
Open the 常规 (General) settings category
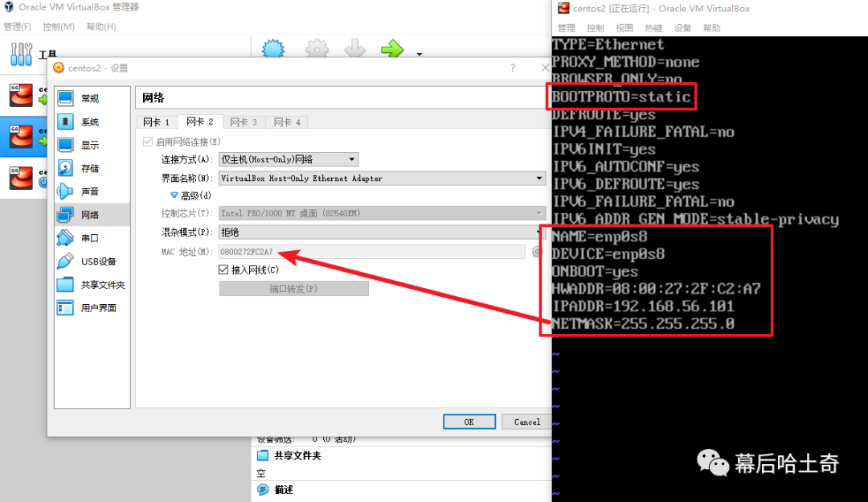88,98
